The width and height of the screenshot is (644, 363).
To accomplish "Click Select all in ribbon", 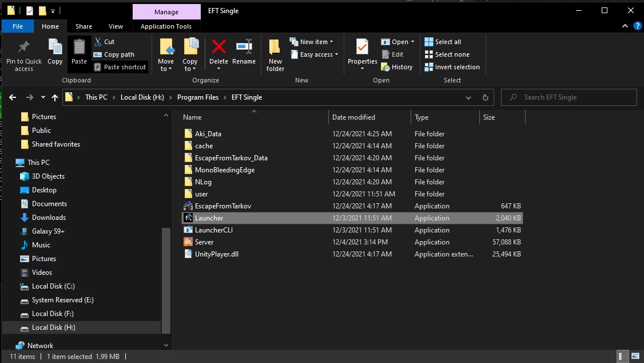I will (443, 42).
